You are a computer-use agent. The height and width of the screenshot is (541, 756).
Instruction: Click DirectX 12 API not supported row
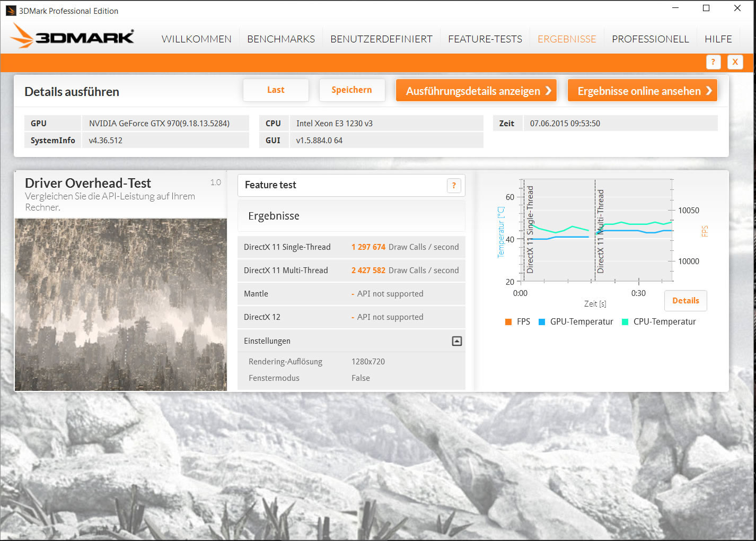pos(351,317)
